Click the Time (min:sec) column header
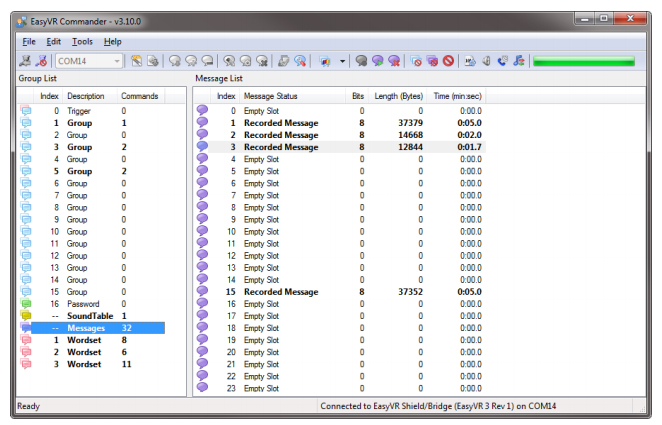Image resolution: width=662 pixels, height=425 pixels. point(456,96)
